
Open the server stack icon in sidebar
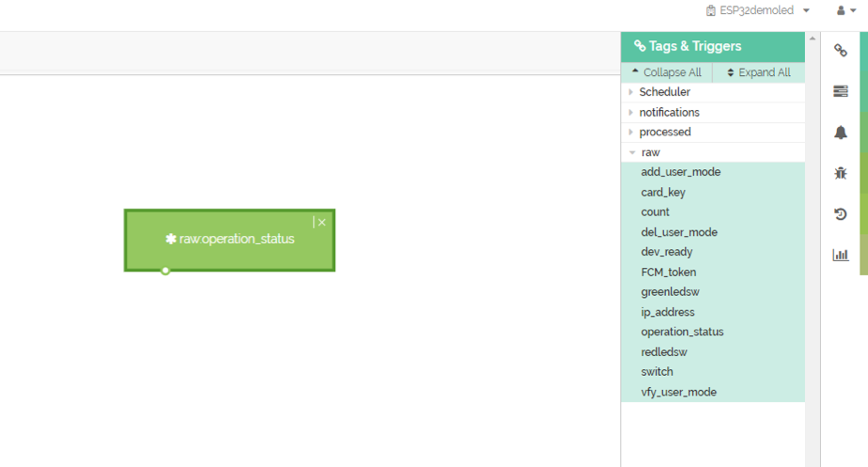841,91
